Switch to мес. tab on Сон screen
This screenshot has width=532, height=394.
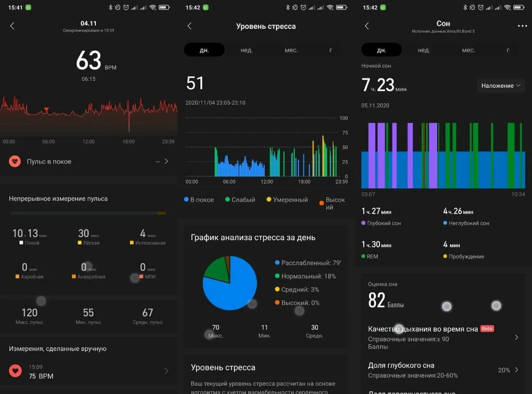coord(468,50)
